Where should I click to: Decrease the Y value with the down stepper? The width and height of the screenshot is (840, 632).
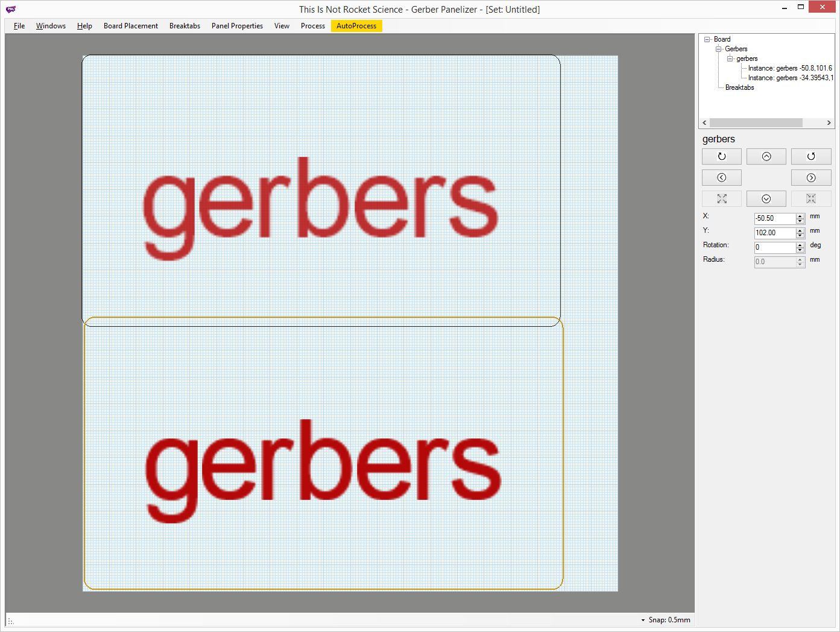tap(800, 236)
